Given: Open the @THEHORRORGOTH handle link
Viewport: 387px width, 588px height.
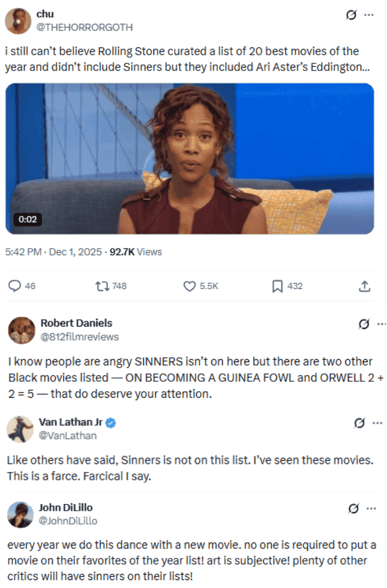Looking at the screenshot, I should tap(84, 28).
